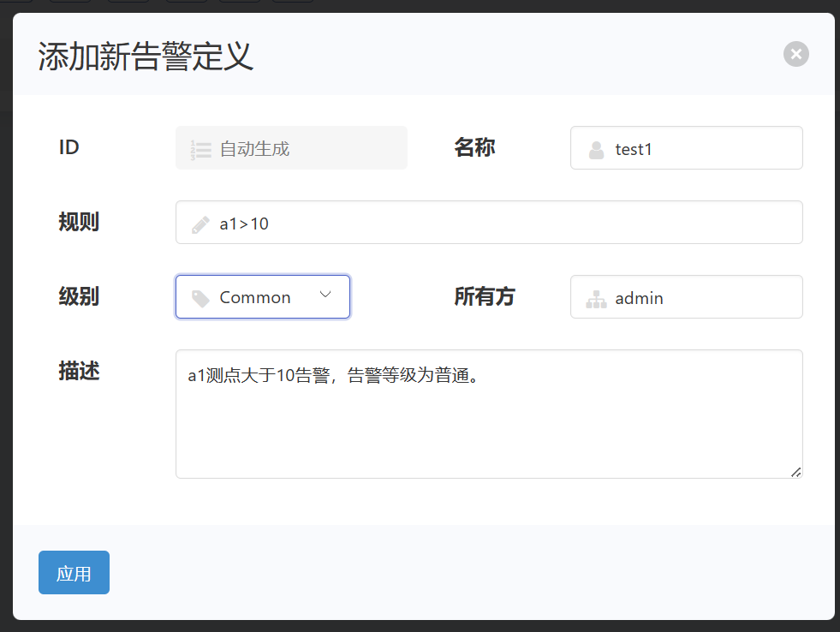
Task: Click the dialog title 添加新告警定义
Action: point(146,56)
